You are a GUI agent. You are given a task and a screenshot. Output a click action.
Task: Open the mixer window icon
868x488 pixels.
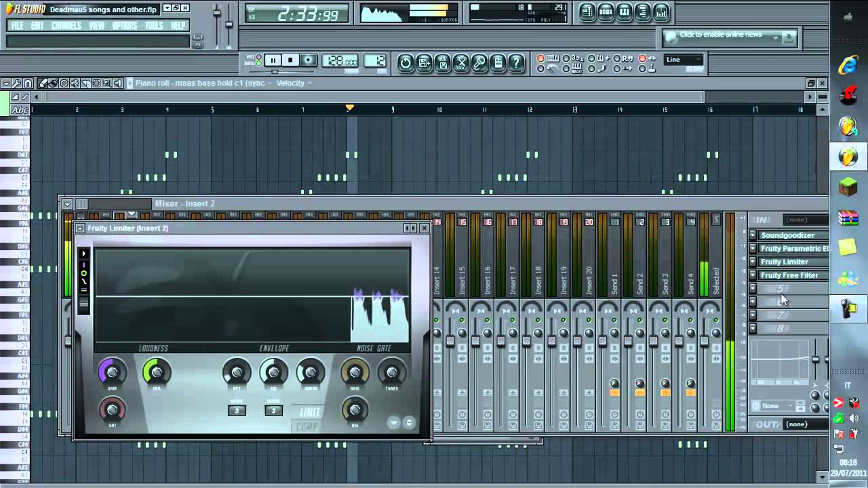click(661, 12)
